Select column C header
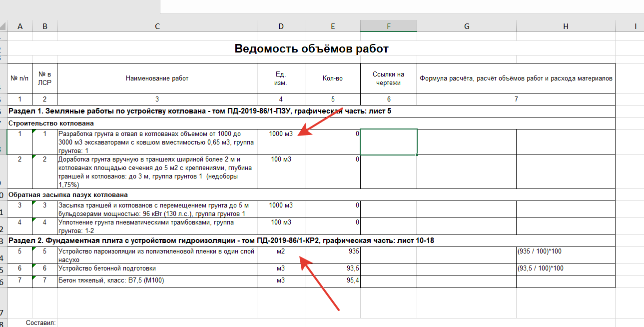Image resolution: width=644 pixels, height=327 pixels. coord(157,26)
